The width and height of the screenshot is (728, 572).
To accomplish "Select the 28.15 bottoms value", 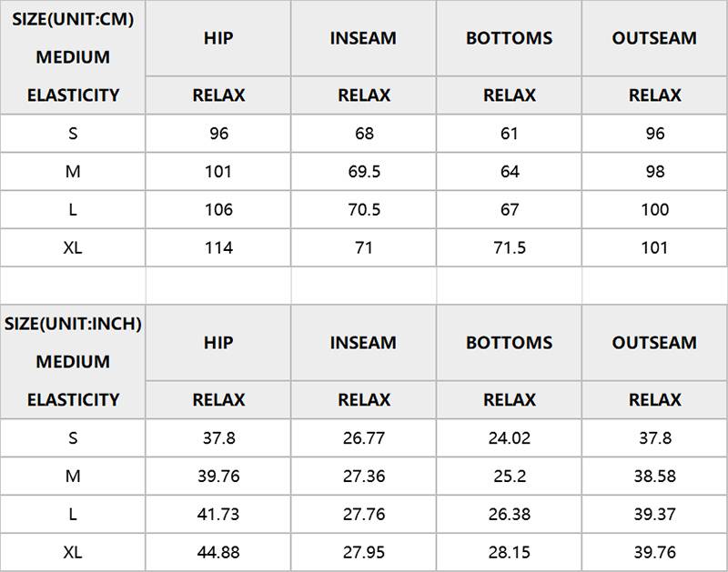I will click(x=510, y=552).
